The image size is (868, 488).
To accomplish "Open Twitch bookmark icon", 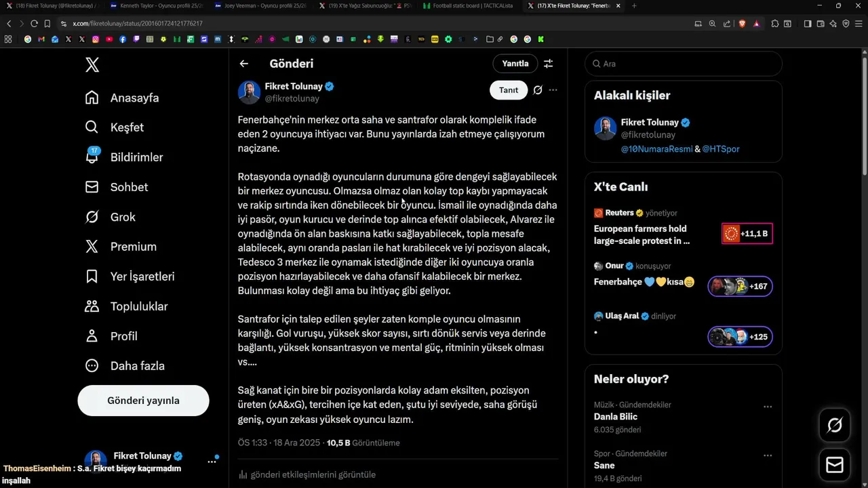I will pos(136,39).
